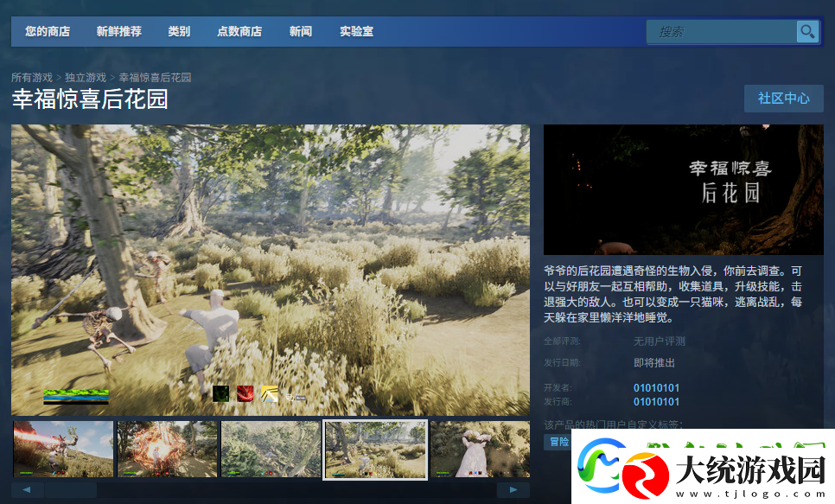Click the left arrow of thumbnail strip
The image size is (835, 504).
pos(27,489)
